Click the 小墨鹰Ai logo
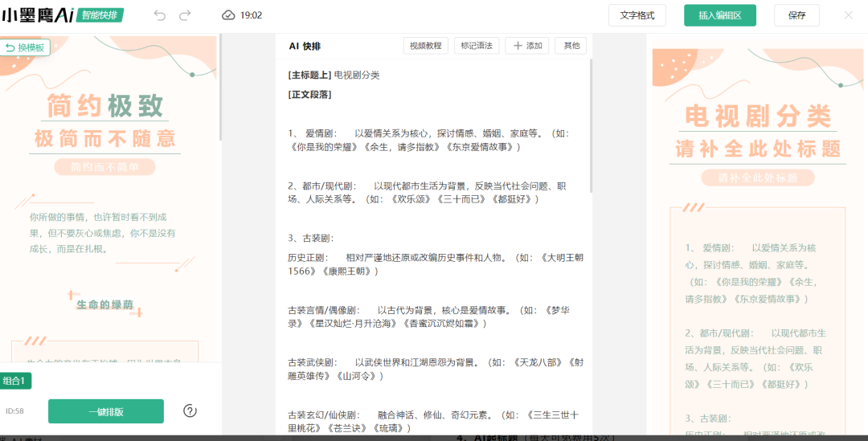868x441 pixels. pyautogui.click(x=38, y=15)
